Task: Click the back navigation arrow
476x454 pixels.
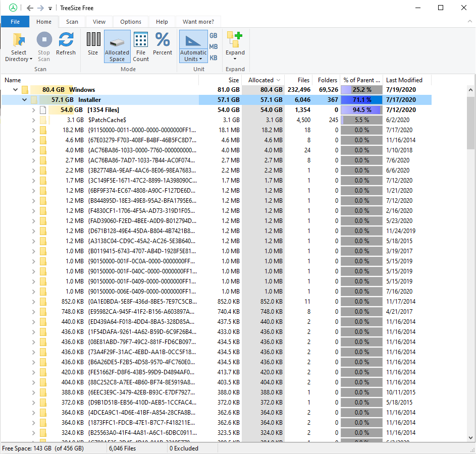Action: click(30, 8)
